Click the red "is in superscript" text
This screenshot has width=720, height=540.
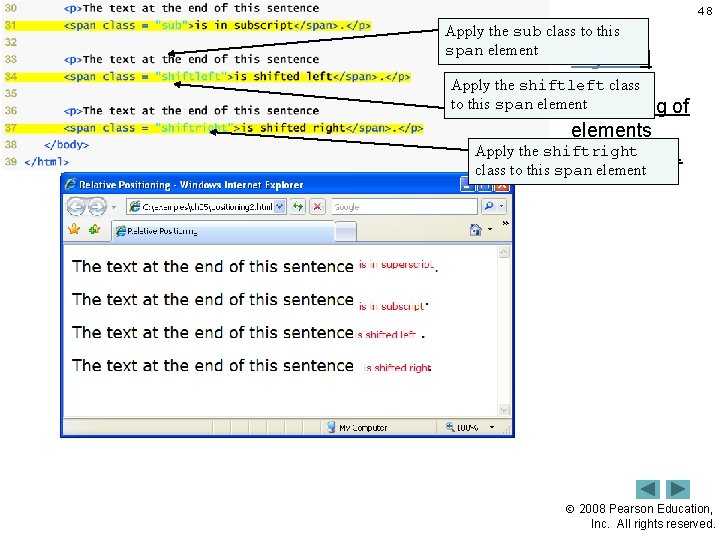point(396,264)
